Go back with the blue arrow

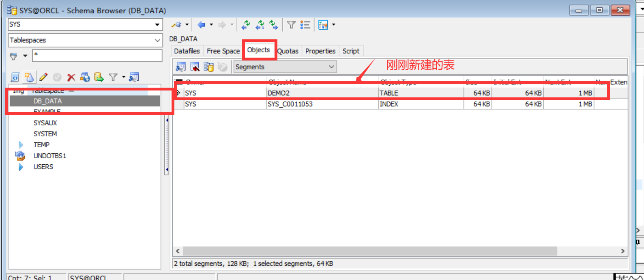click(201, 25)
